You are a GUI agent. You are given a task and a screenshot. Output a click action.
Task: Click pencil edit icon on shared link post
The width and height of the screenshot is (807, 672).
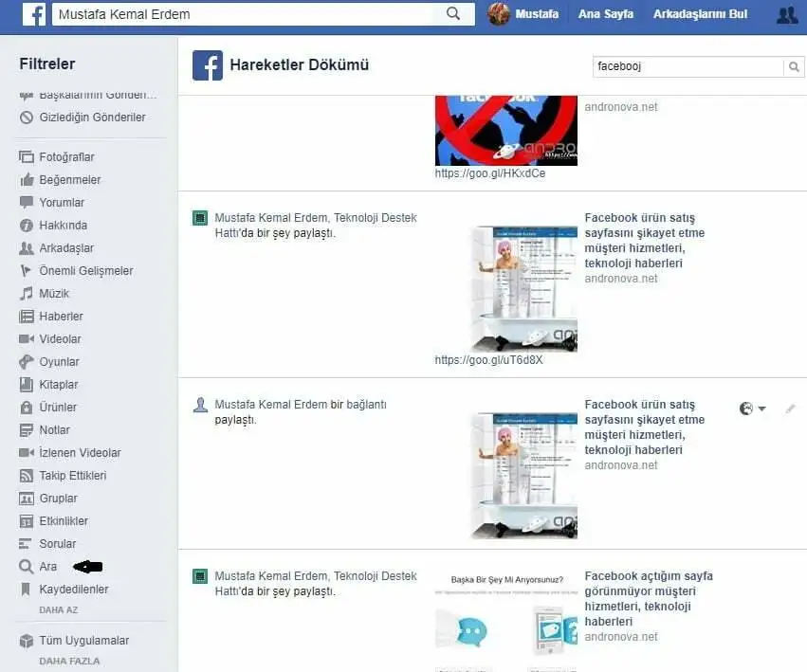[x=791, y=409]
